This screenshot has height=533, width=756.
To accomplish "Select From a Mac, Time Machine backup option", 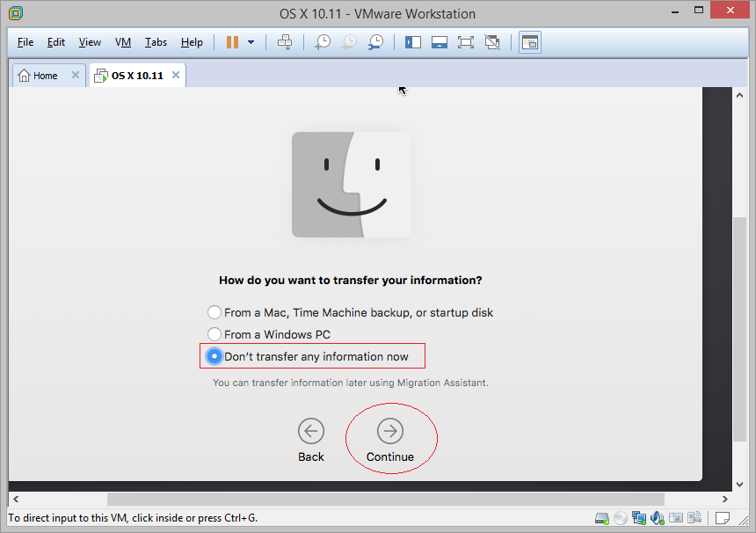I will [x=350, y=312].
